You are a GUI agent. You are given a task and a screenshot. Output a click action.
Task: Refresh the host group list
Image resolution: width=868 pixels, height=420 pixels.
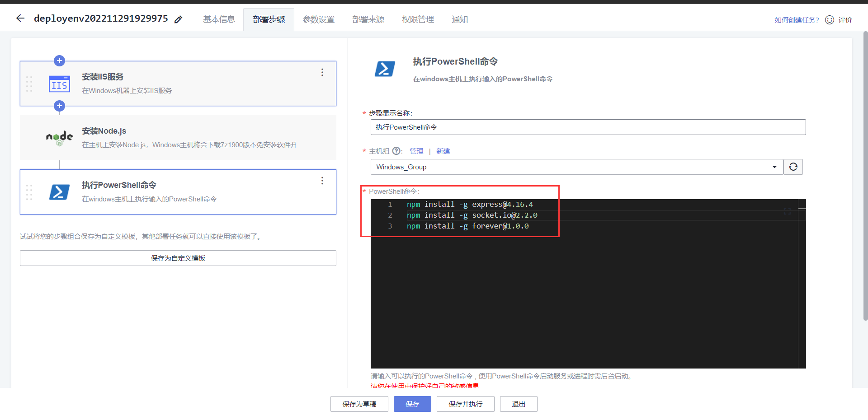click(793, 167)
